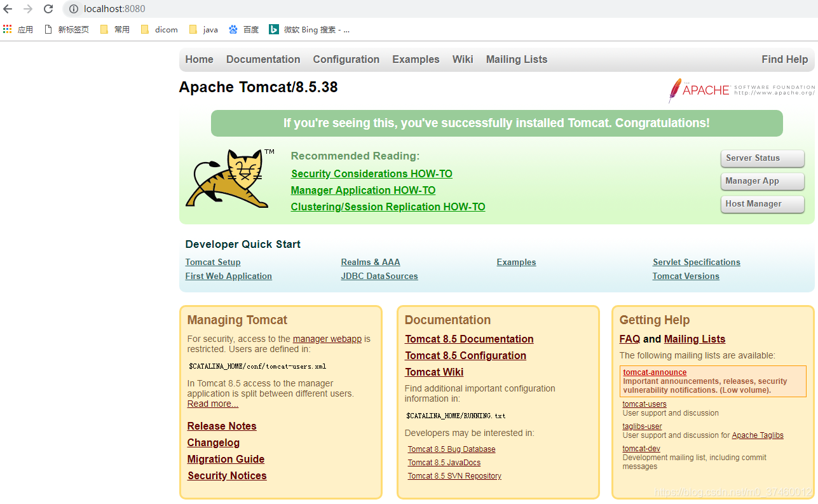Open the 新标签页 bookmark
The width and height of the screenshot is (818, 504).
click(x=67, y=29)
